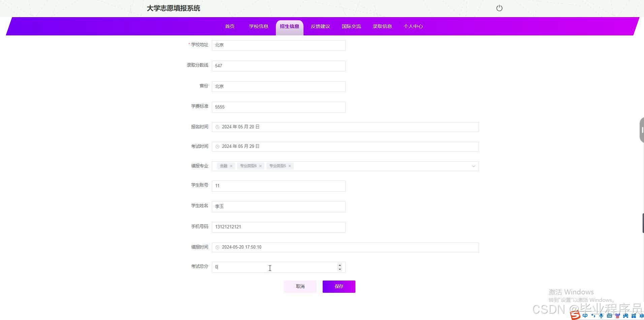Increment 考试总分 with the up arrow

[340, 265]
